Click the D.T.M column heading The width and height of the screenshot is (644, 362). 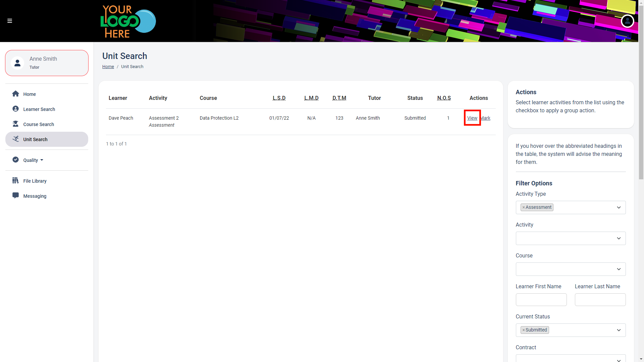(339, 98)
